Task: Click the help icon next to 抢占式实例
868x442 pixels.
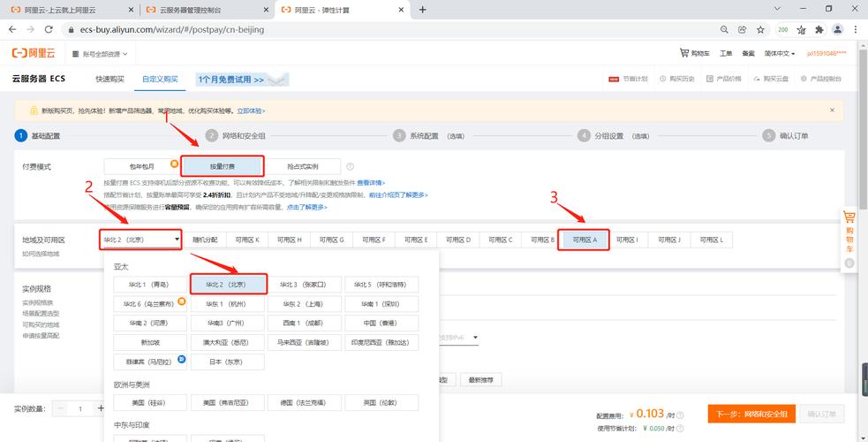Action: coord(350,166)
